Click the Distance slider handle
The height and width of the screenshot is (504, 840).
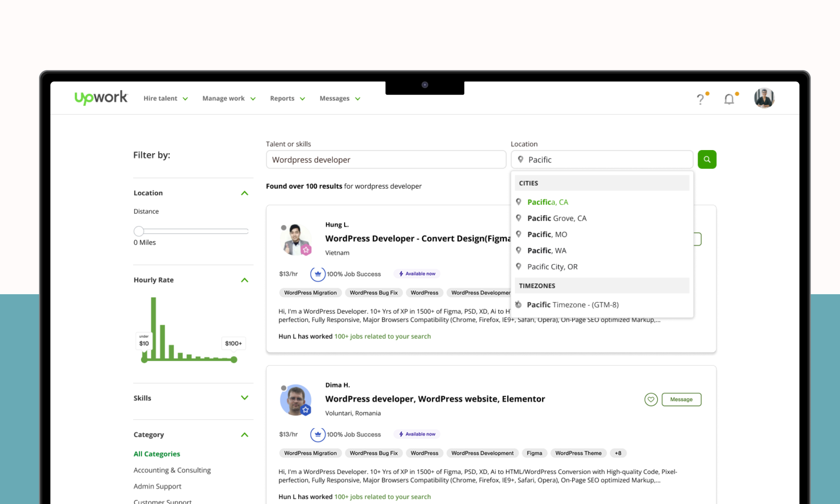tap(139, 231)
